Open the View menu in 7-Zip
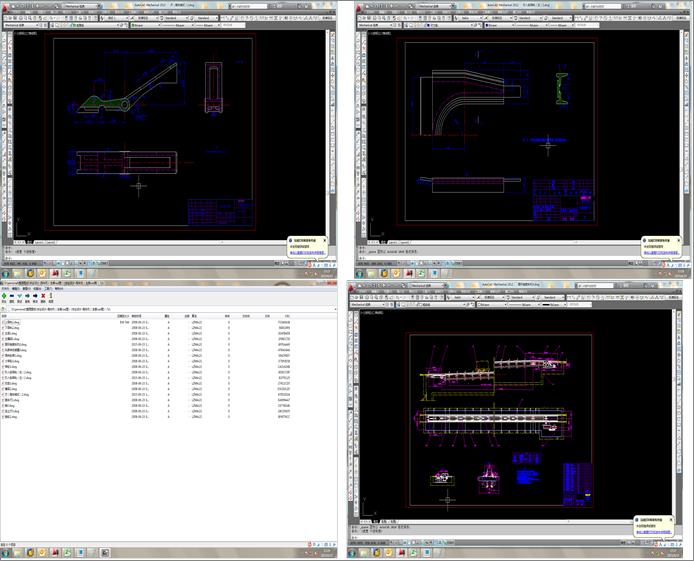This screenshot has height=561, width=694. 26,288
